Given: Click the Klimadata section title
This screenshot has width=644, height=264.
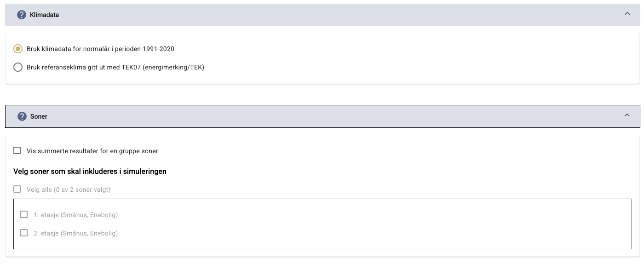Looking at the screenshot, I should [x=44, y=15].
